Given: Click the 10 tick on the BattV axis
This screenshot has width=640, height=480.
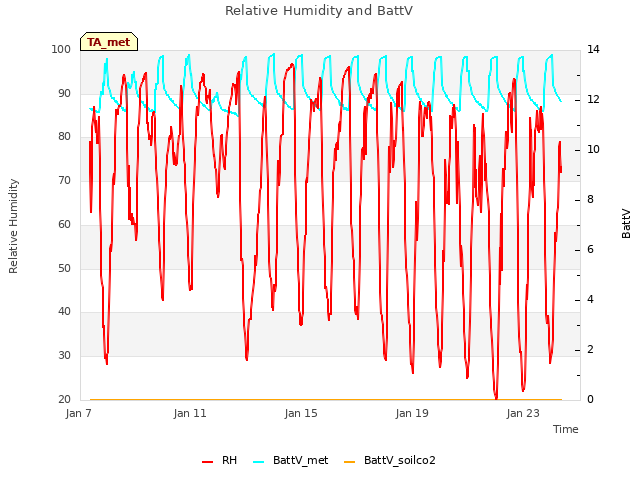Looking at the screenshot, I should 593,150.
